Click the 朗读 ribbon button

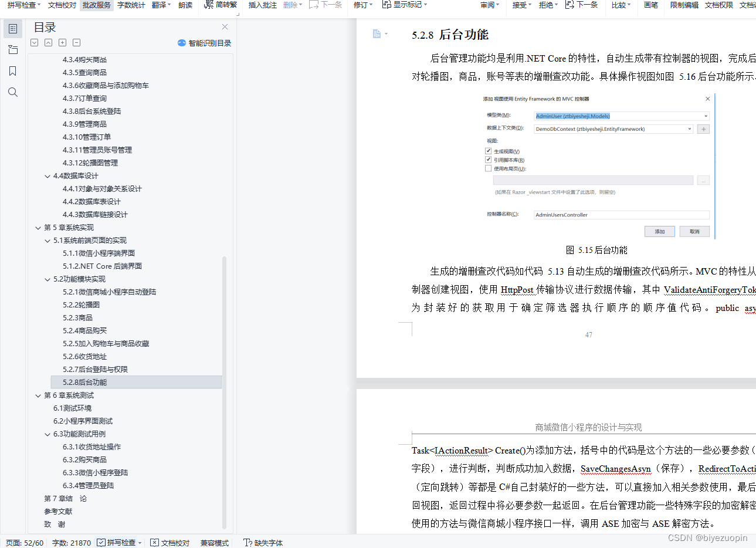pos(186,5)
